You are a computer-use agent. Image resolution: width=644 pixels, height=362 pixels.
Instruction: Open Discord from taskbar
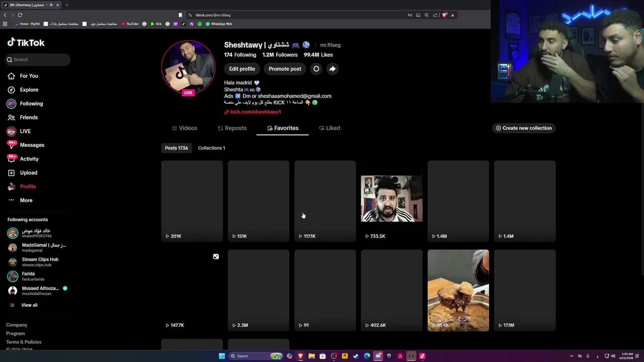click(378, 356)
